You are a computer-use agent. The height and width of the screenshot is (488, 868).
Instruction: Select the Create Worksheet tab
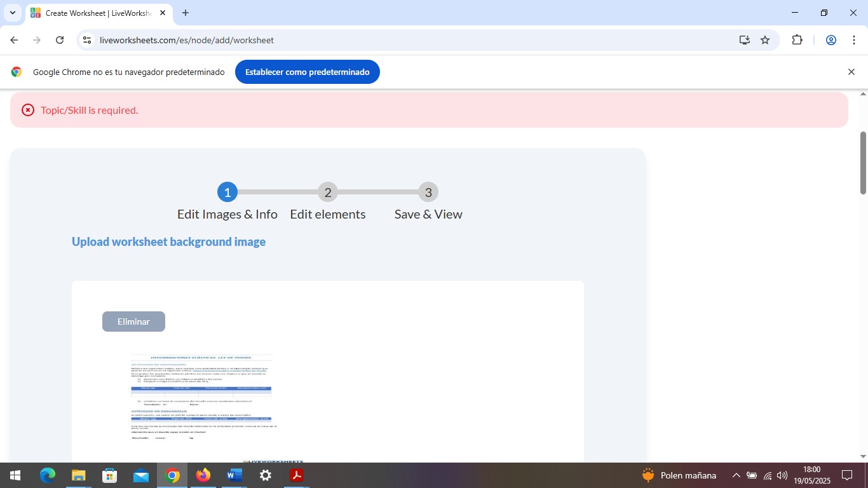[95, 13]
